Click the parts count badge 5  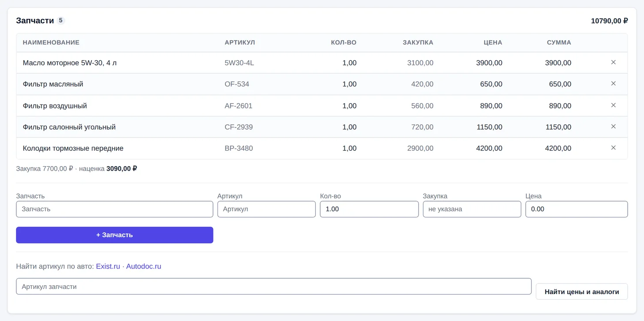click(x=61, y=20)
